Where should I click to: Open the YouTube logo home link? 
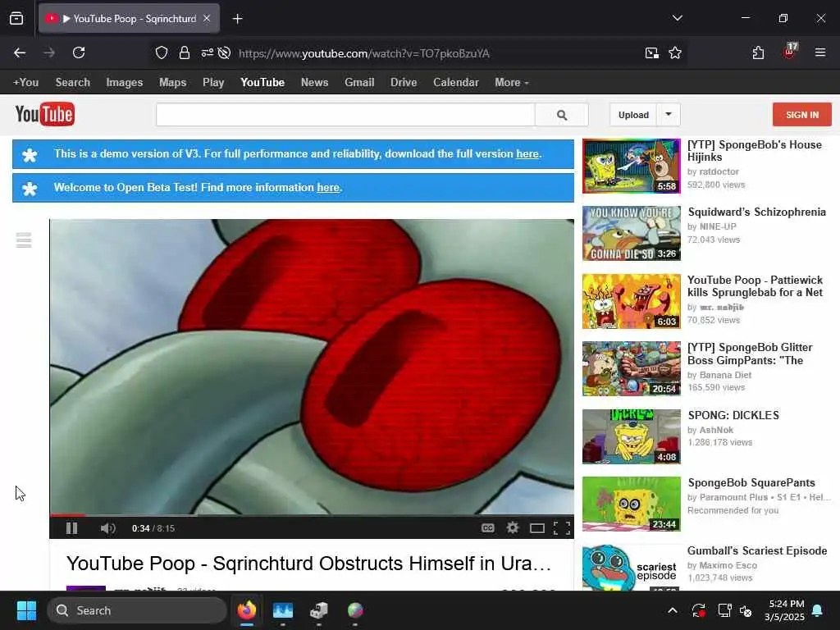click(x=45, y=114)
